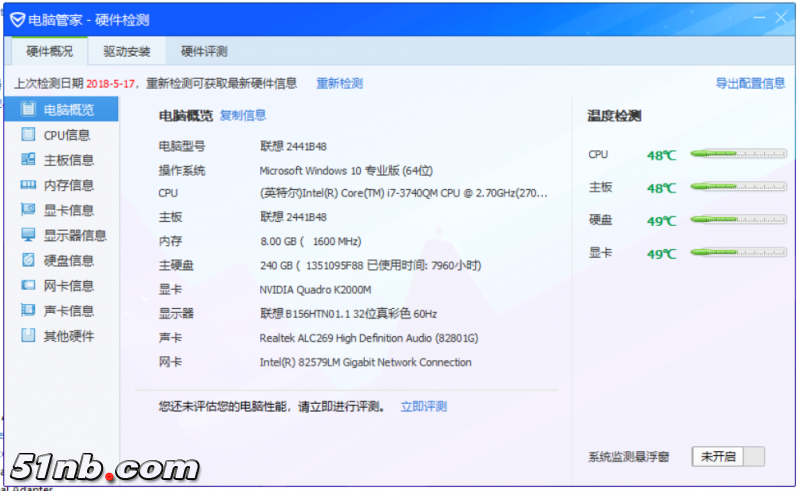Click the 复制信息 link

tap(243, 115)
